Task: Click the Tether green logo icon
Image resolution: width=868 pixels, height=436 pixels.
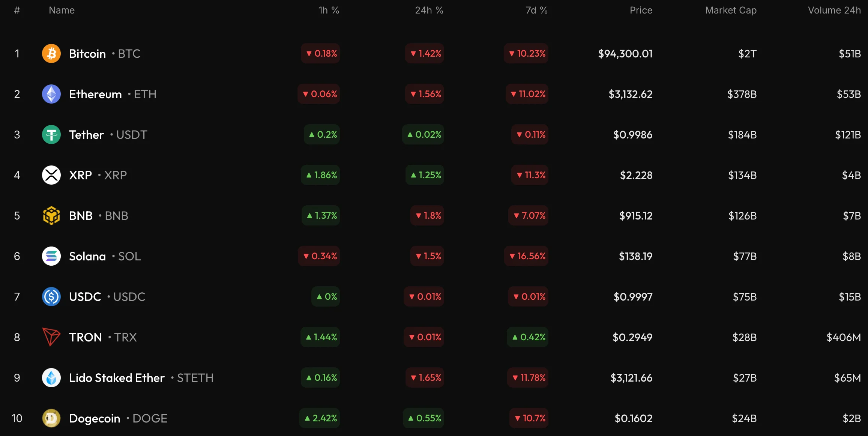Action: 51,135
